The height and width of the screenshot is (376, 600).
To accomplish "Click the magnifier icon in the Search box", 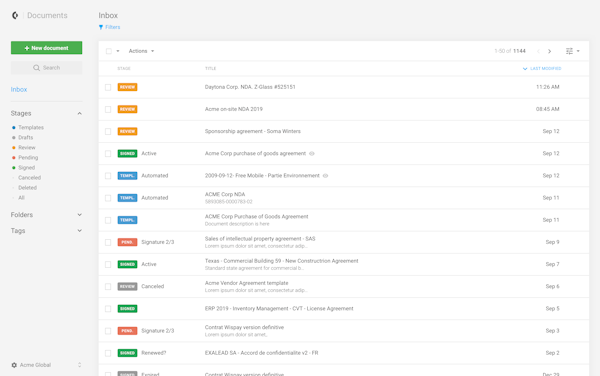I will coord(36,68).
